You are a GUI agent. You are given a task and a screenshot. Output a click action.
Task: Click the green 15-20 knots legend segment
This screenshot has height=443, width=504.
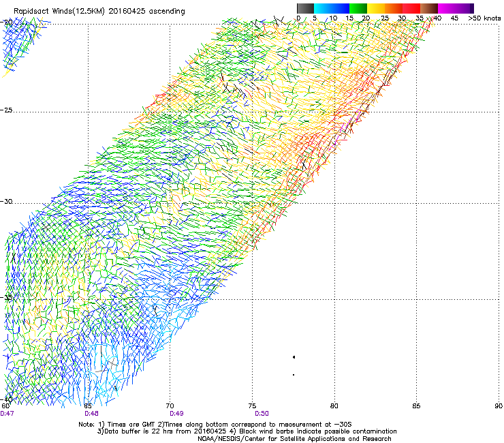pyautogui.click(x=358, y=8)
